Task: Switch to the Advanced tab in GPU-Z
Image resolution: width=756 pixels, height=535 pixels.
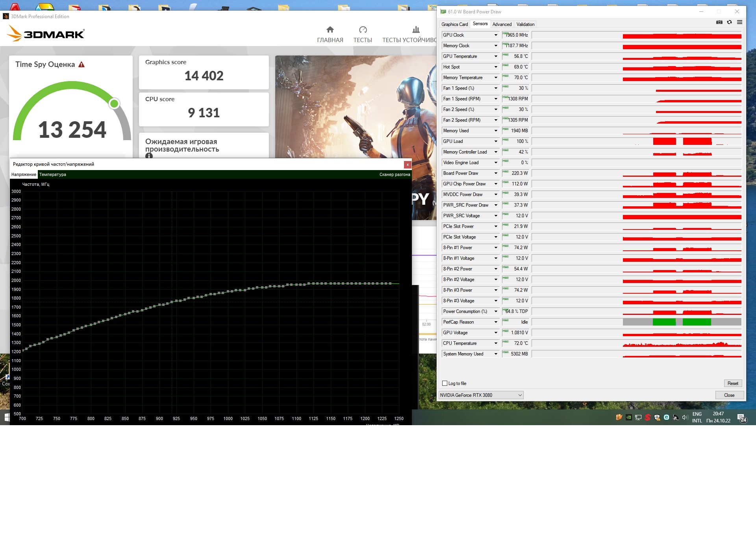Action: pyautogui.click(x=502, y=24)
